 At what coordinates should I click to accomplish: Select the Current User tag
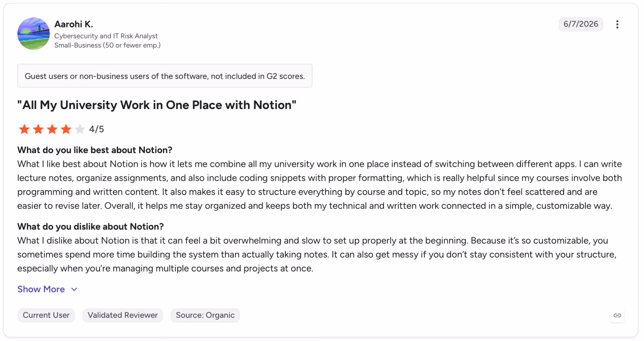pos(46,315)
